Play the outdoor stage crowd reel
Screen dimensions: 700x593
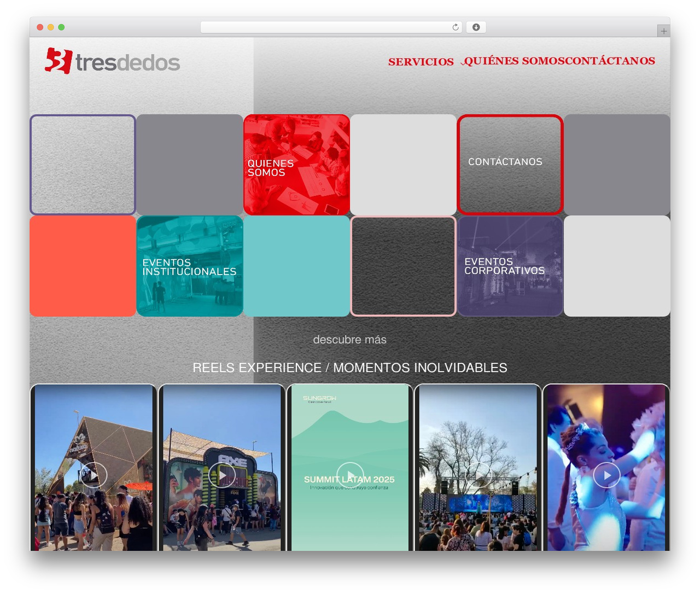(478, 475)
